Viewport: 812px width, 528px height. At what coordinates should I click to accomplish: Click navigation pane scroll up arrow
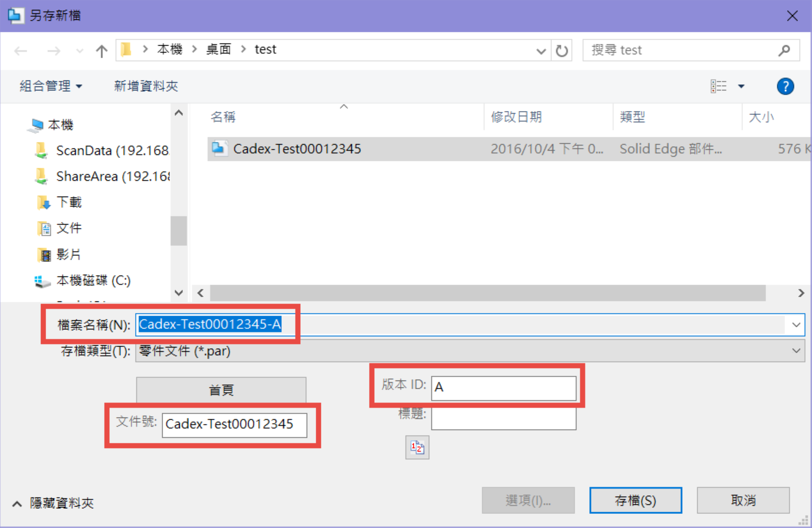tap(179, 113)
